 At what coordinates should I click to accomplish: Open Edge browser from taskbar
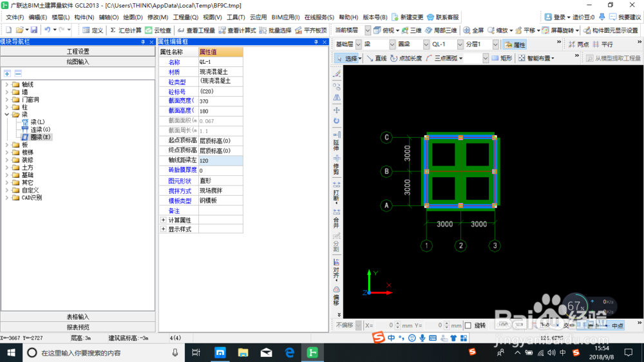point(290,352)
